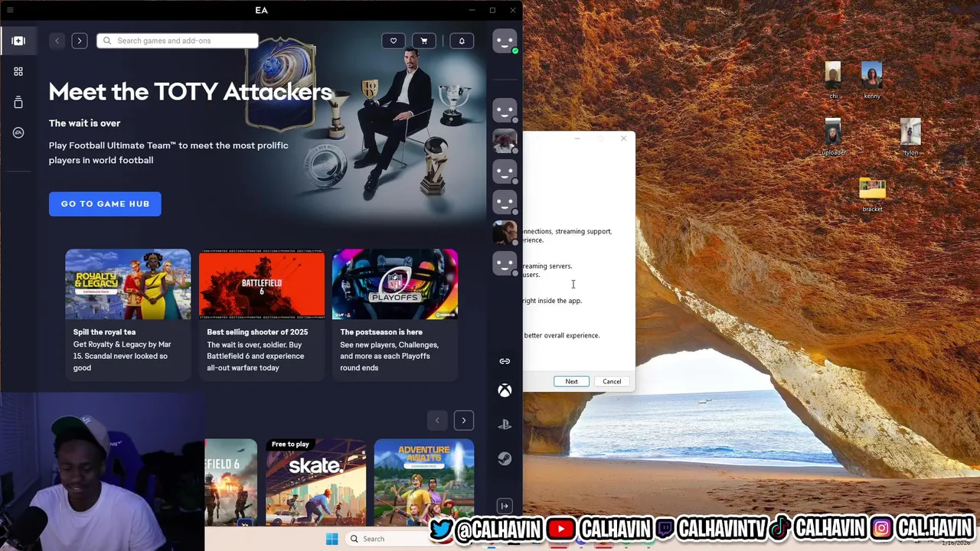Select the Store controller icon in sidebar
This screenshot has height=551, width=980.
18,41
